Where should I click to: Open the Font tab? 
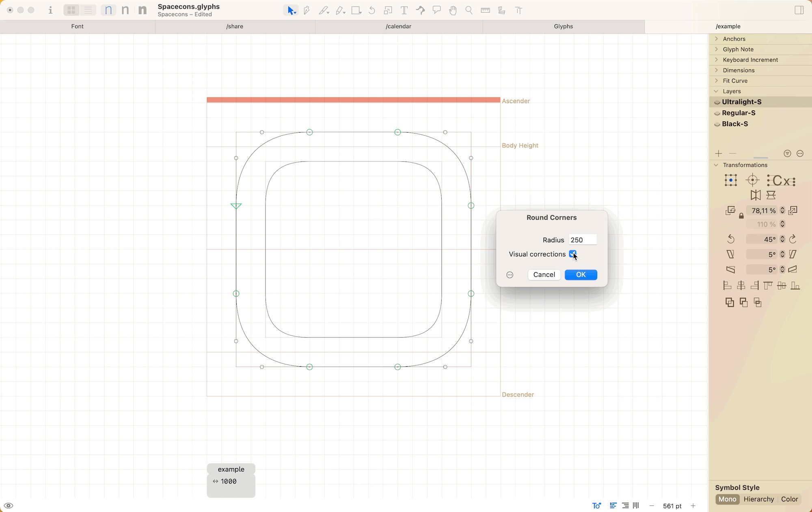(77, 26)
